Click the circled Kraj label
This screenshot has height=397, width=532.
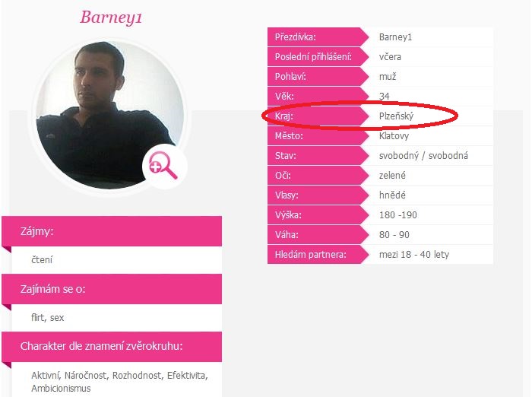[284, 116]
